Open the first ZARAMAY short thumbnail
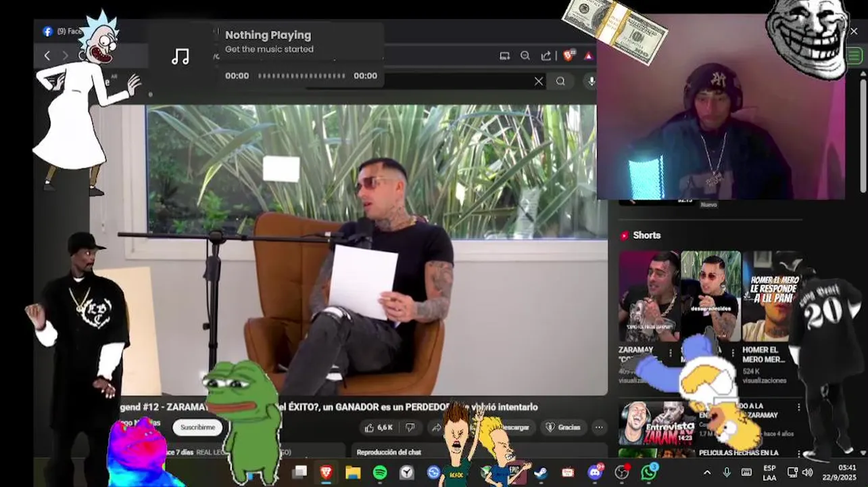The image size is (868, 487). [x=649, y=296]
